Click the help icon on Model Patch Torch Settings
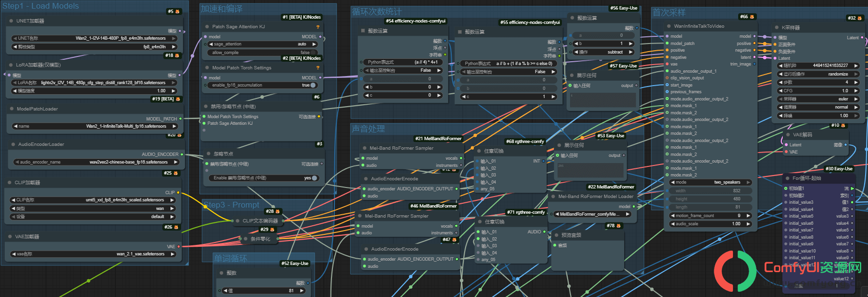 (318, 68)
